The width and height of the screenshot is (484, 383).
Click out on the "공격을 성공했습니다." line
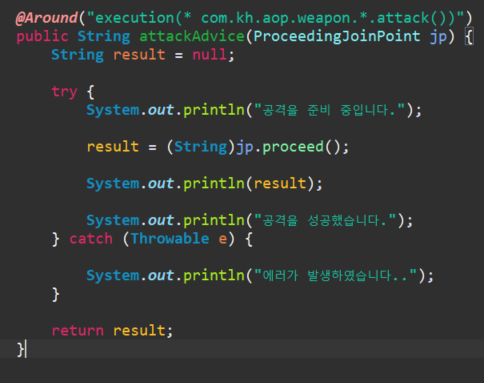161,220
